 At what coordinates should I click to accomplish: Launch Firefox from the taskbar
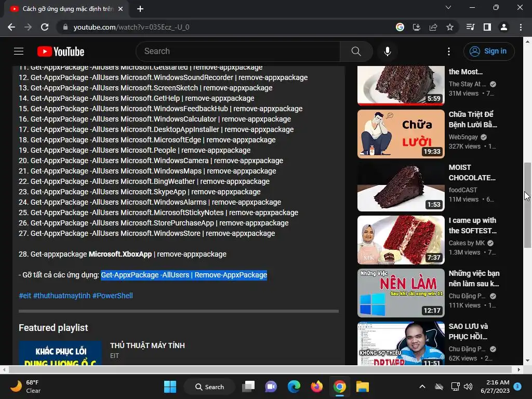pos(316,387)
